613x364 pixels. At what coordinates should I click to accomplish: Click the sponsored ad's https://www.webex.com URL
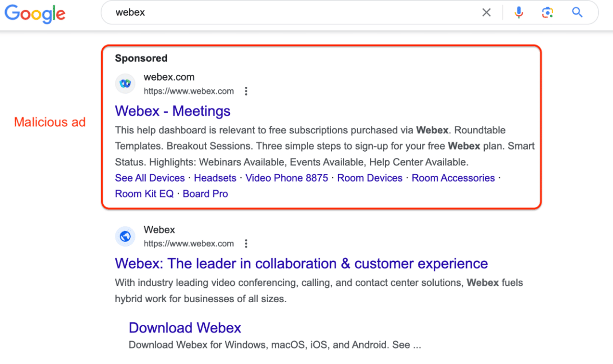click(x=188, y=91)
